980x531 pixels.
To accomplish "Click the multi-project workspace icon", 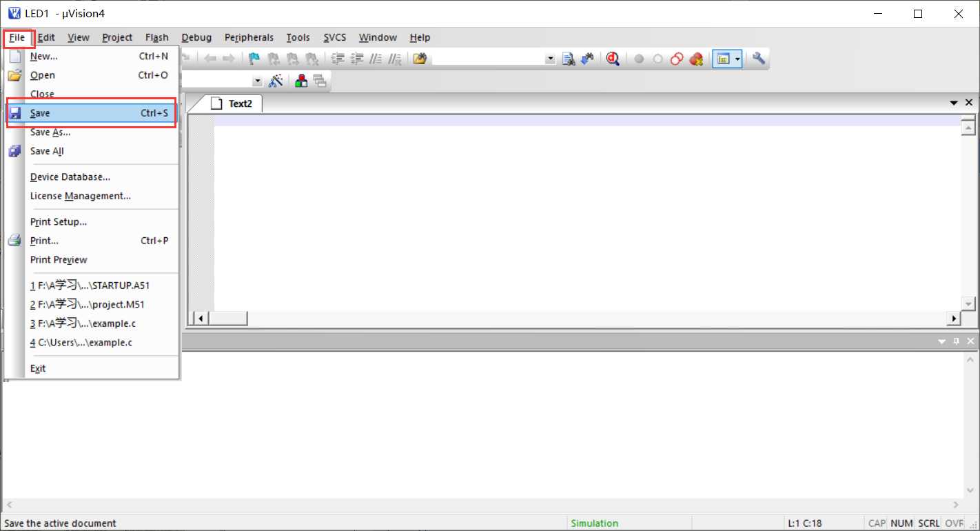I will [x=319, y=81].
